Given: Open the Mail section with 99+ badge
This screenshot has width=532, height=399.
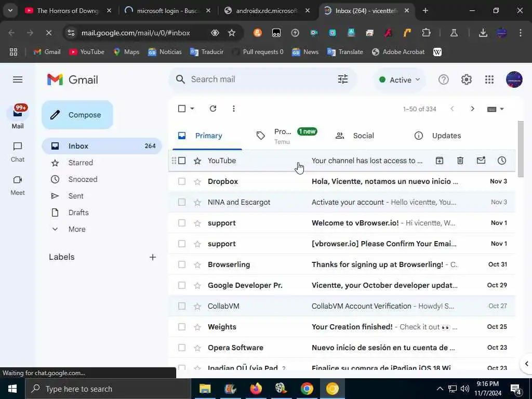Looking at the screenshot, I should tap(18, 117).
